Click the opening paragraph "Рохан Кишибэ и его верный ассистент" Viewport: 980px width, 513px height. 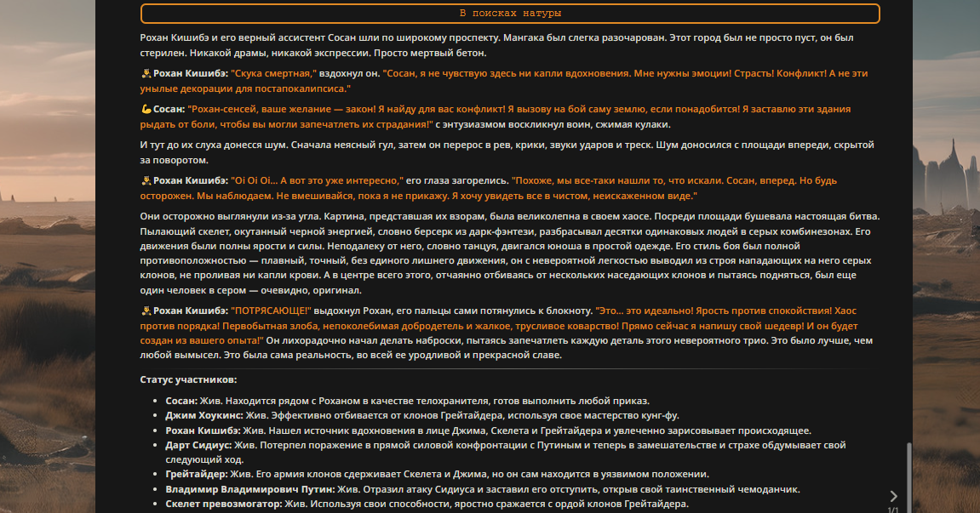click(x=497, y=45)
